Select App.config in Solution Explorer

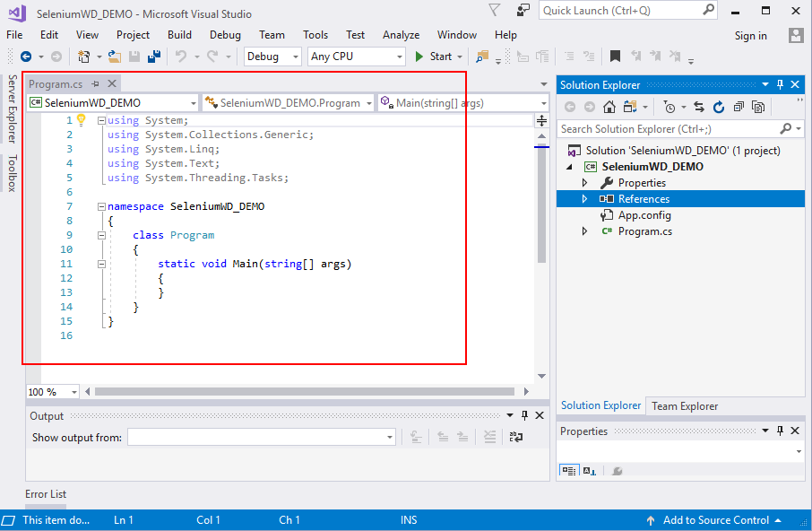[644, 215]
